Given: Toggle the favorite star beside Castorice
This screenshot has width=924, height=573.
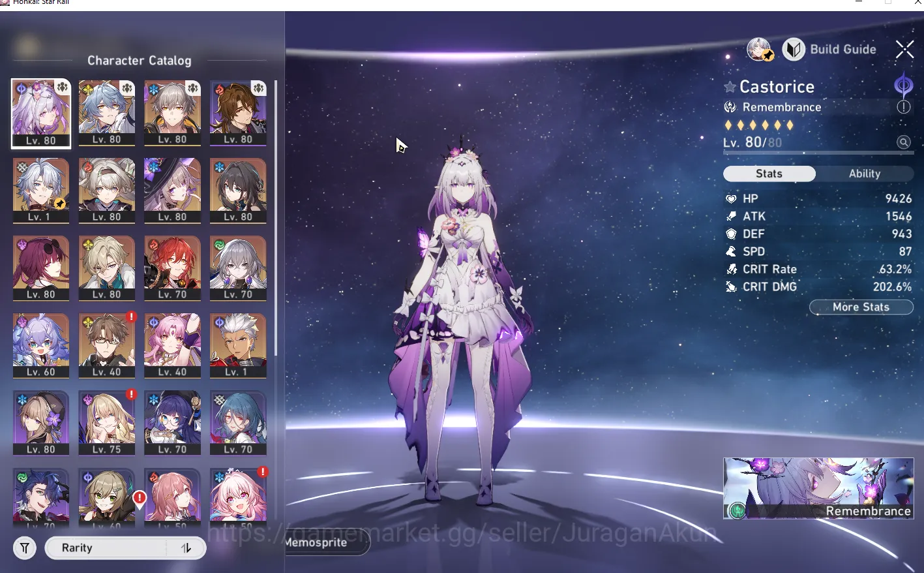Looking at the screenshot, I should 730,87.
